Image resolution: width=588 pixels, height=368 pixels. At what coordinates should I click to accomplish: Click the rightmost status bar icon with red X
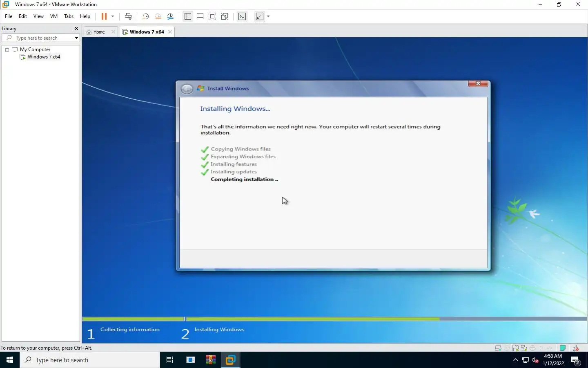[576, 348]
